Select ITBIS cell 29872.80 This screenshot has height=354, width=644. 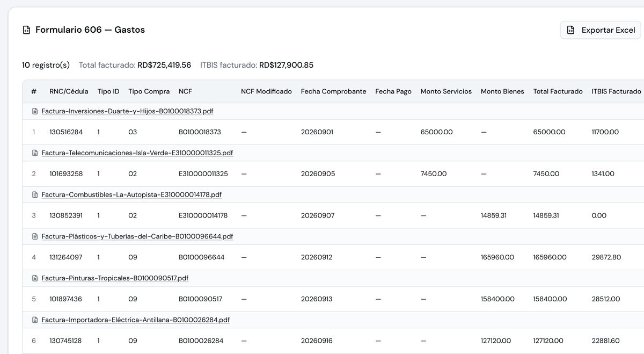click(606, 257)
